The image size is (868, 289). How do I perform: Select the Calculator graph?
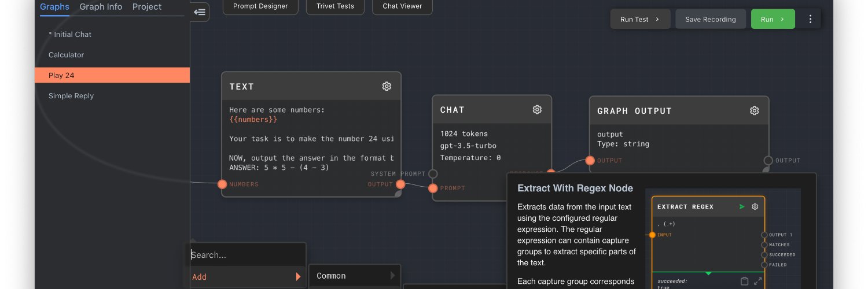point(112,55)
